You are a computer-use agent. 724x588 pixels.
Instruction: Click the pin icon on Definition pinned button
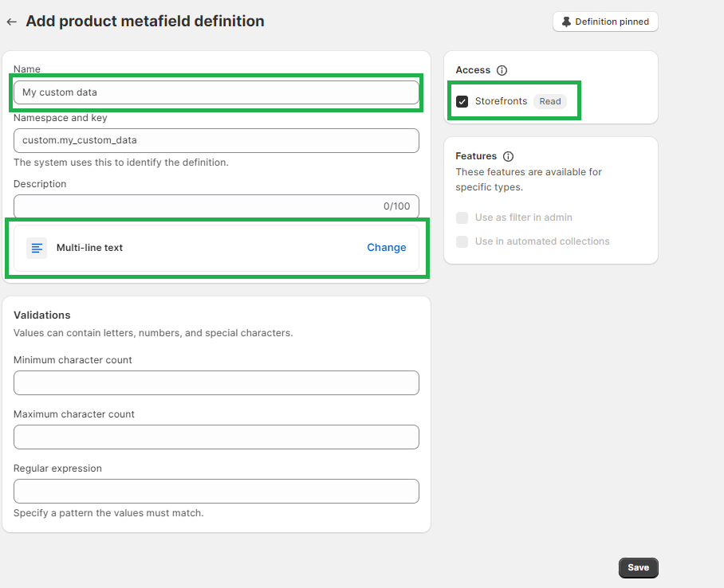566,22
